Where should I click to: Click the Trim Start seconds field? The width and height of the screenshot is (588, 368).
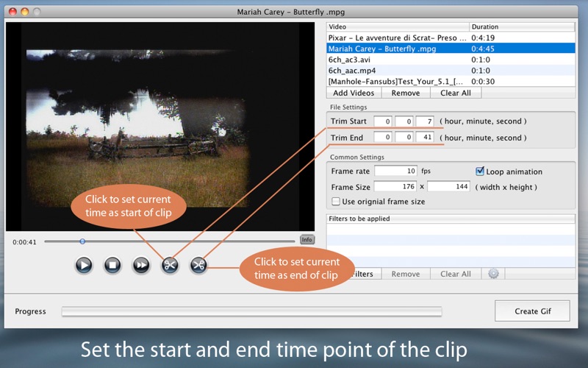pyautogui.click(x=425, y=121)
